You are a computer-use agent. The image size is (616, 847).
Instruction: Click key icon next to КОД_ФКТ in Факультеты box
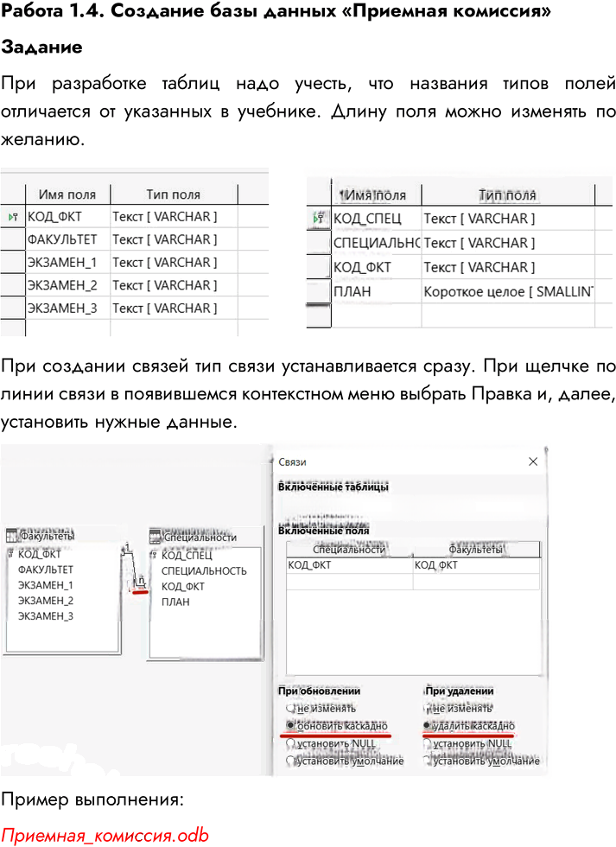10,554
